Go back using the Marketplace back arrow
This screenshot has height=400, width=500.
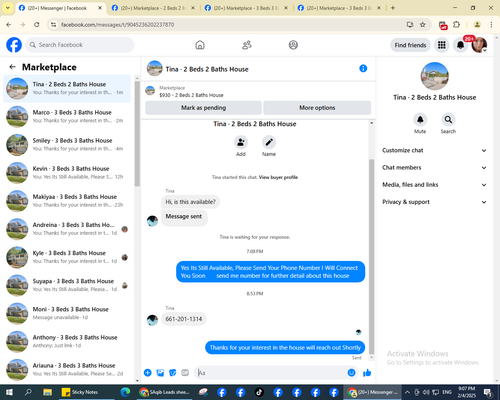[13, 67]
